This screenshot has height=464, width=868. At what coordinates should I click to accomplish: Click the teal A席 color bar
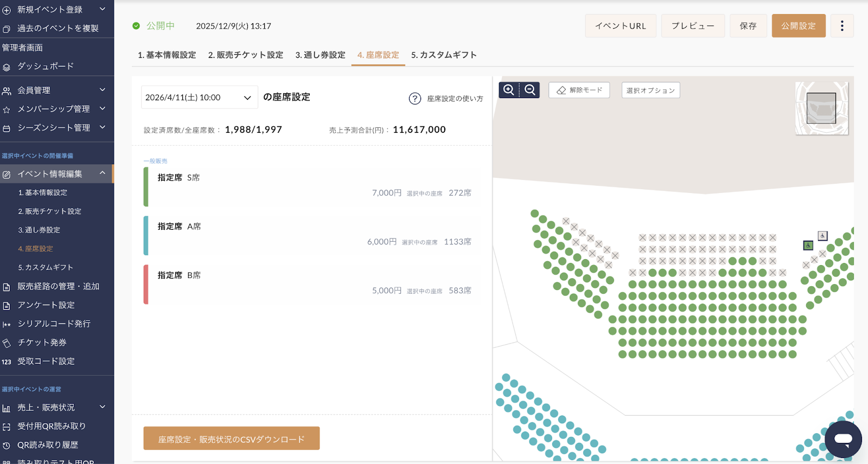[x=146, y=235]
